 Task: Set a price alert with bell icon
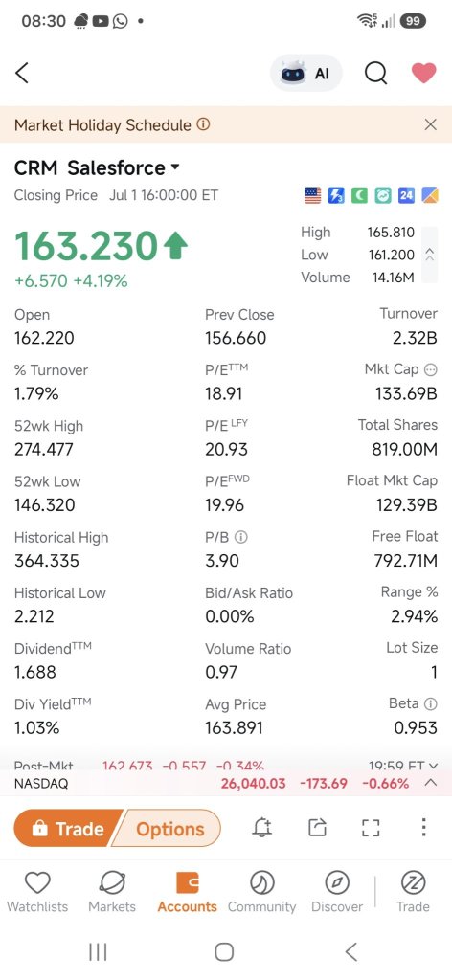(x=262, y=828)
